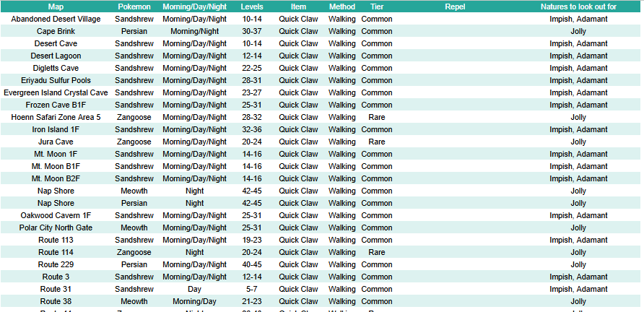This screenshot has height=312, width=644.
Task: Select the 5-7 levels cell for Route 31
Action: (x=252, y=289)
